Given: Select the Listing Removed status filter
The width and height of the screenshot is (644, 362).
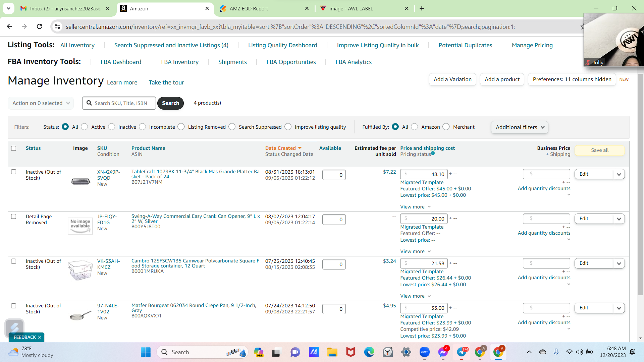Looking at the screenshot, I should [181, 127].
